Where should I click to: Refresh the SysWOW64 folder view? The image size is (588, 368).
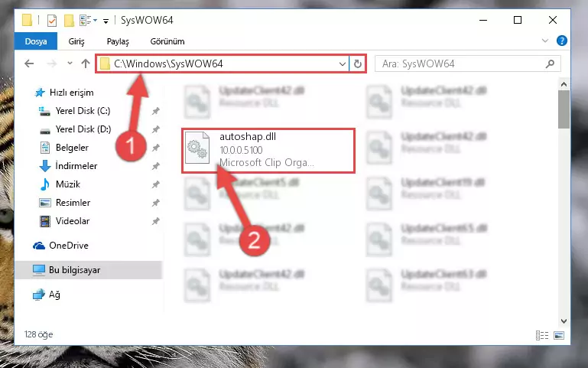tap(357, 64)
